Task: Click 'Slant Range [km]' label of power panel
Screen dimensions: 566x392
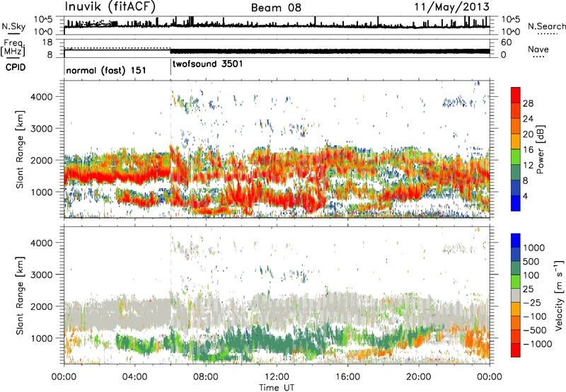Action: [20, 149]
